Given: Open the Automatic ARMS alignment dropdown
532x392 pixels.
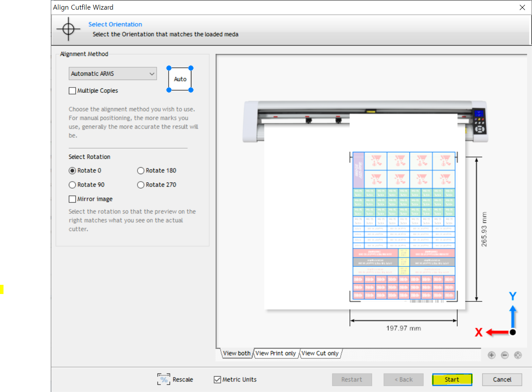Looking at the screenshot, I should point(113,74).
